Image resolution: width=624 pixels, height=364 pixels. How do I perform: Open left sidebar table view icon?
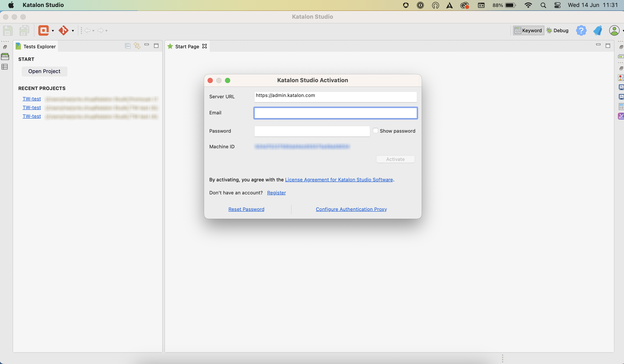click(x=5, y=67)
